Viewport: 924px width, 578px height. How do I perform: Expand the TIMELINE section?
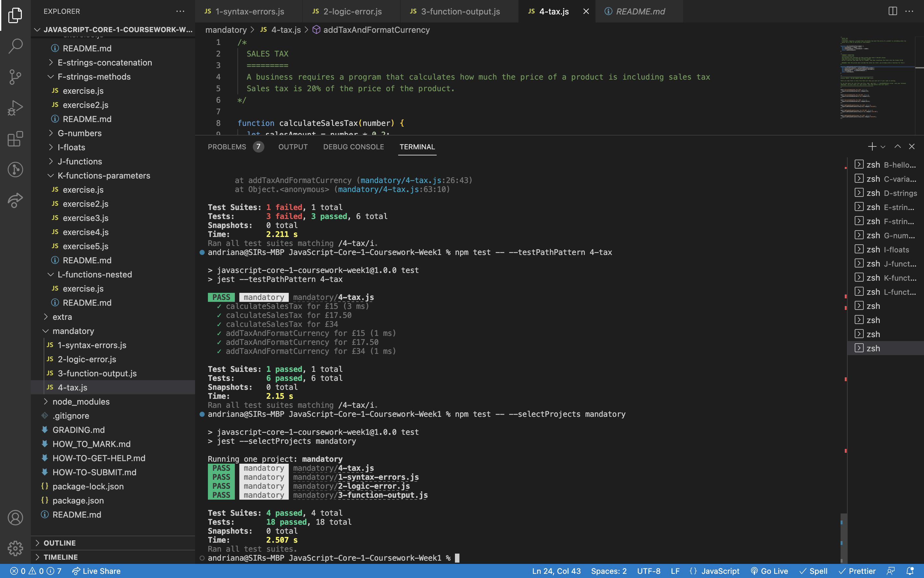[113, 557]
